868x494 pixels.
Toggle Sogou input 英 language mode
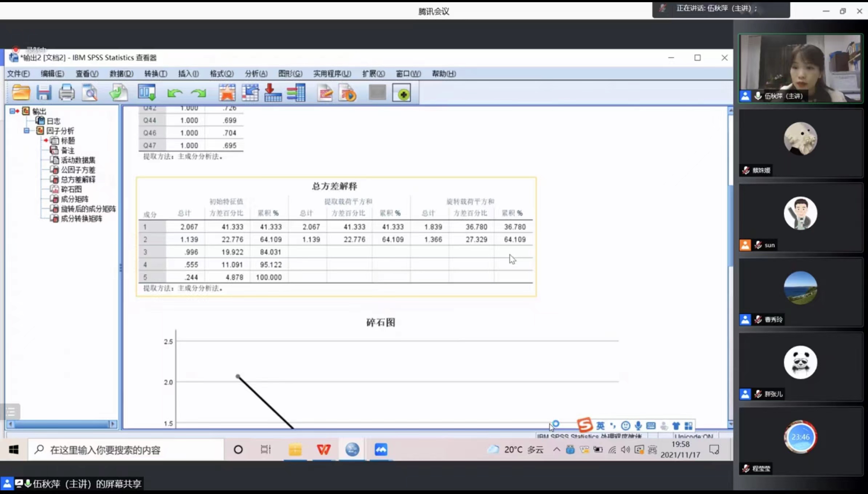(x=600, y=426)
